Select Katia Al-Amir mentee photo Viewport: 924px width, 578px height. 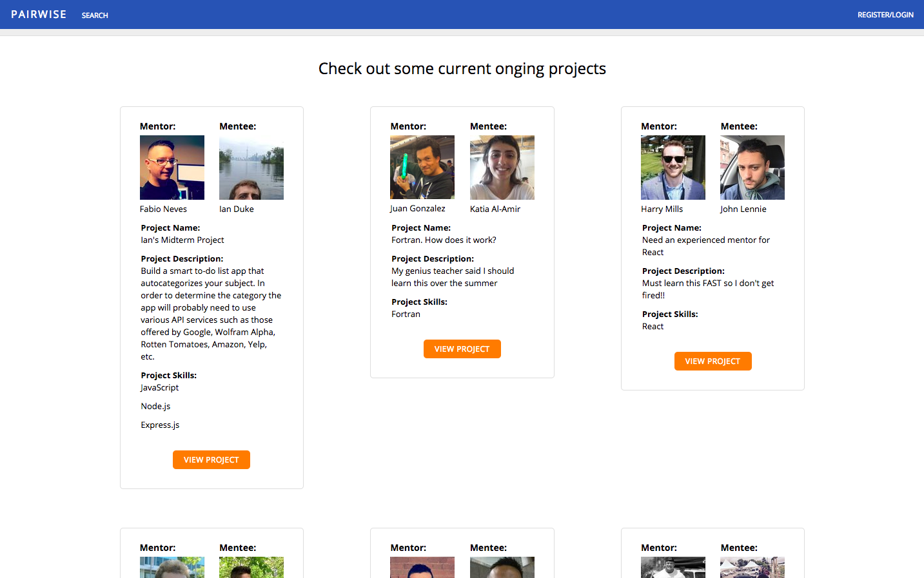click(x=502, y=168)
